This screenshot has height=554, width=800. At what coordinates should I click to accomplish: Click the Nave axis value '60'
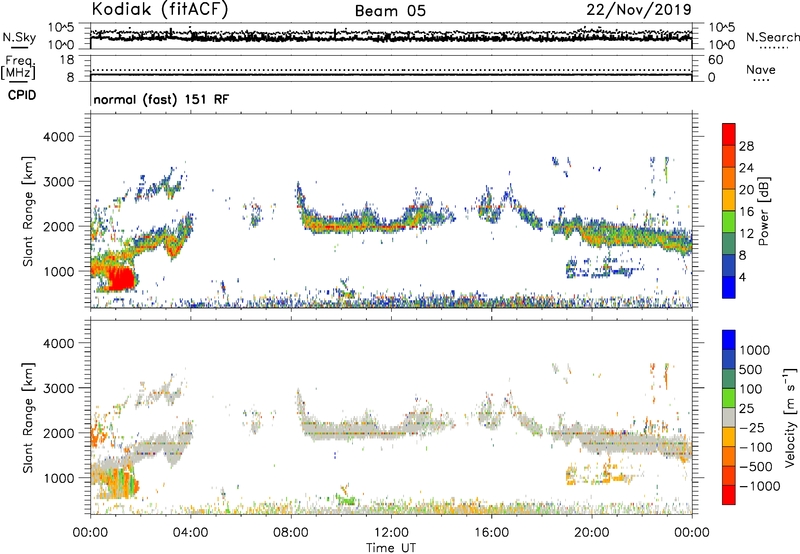[715, 60]
